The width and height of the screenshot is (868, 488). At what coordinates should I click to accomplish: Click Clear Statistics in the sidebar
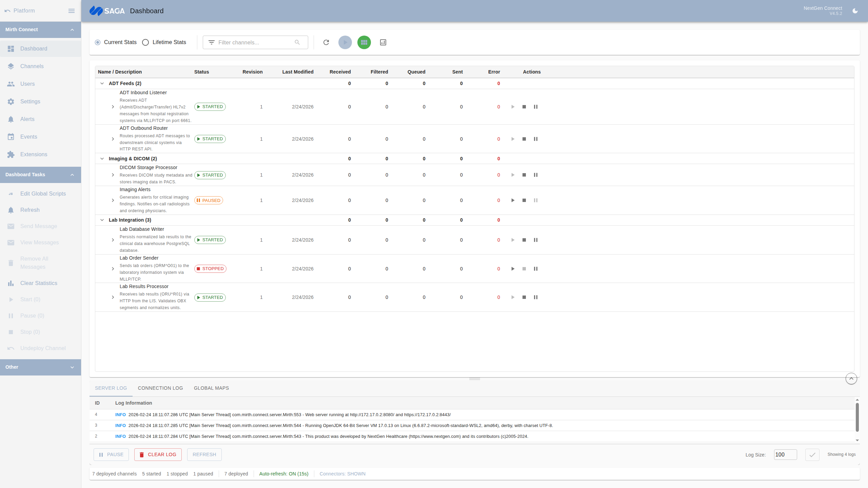(38, 283)
